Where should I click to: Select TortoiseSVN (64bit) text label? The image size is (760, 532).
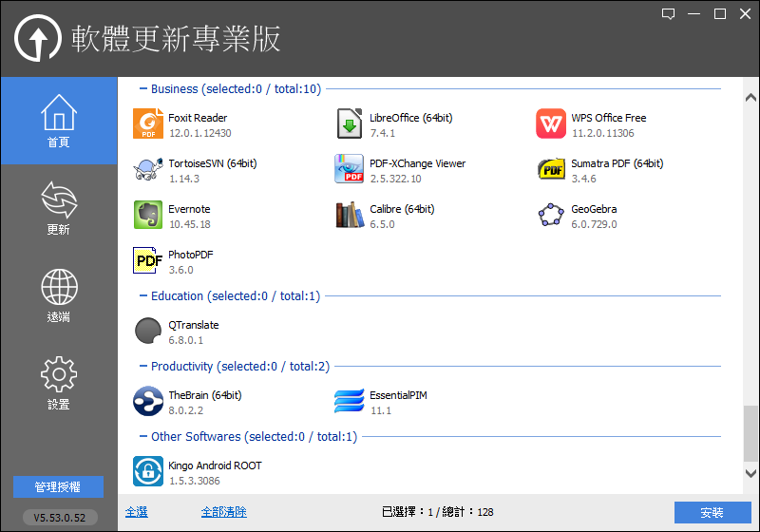click(212, 163)
